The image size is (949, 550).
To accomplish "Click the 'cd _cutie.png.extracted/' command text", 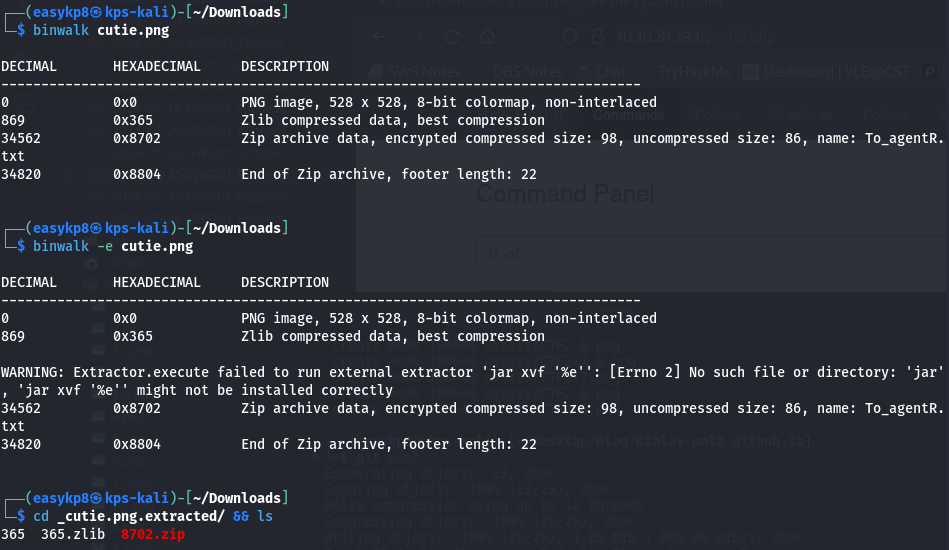I will (x=128, y=516).
